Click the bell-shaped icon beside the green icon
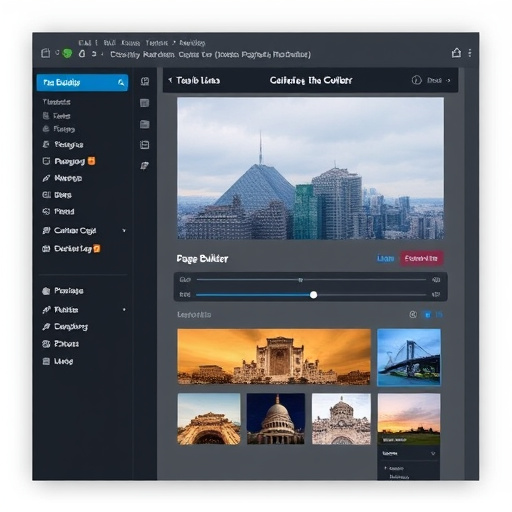Screen dimensions: 512x512 point(82,53)
